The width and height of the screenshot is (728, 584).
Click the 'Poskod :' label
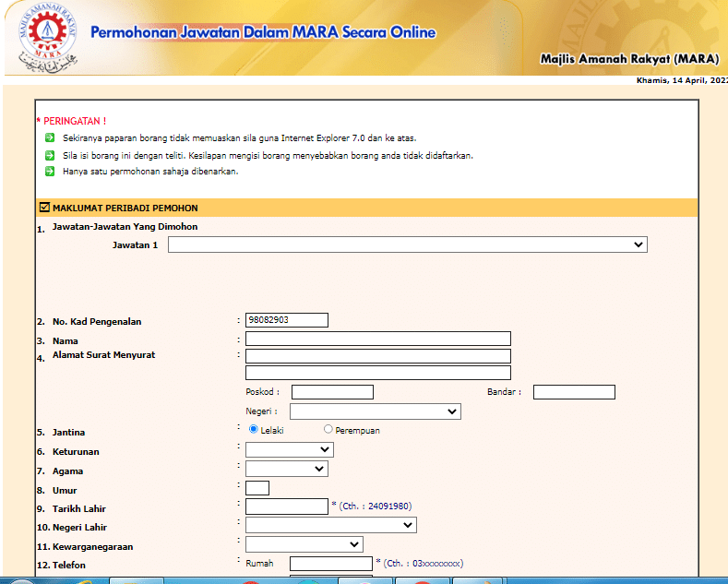click(263, 392)
